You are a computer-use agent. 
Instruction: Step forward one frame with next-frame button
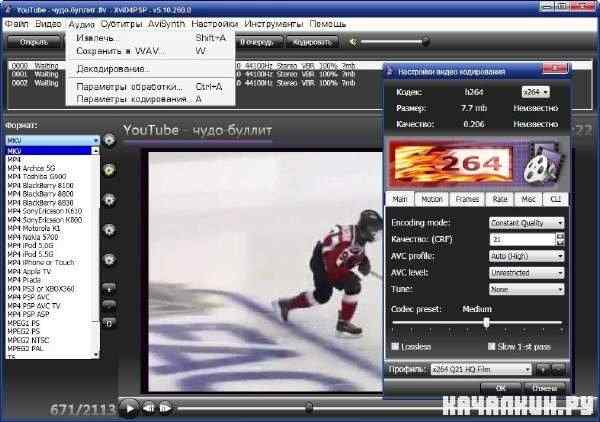(x=165, y=409)
